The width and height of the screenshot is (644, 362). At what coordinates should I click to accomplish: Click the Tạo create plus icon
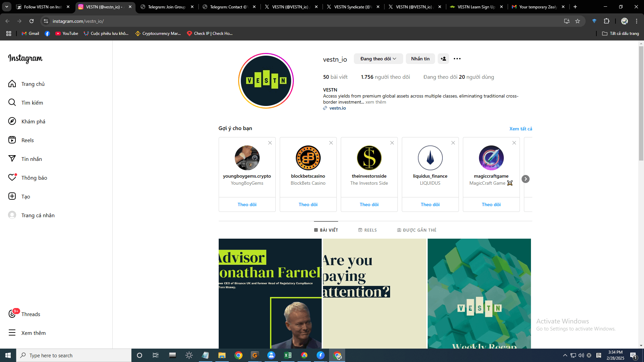tap(12, 196)
